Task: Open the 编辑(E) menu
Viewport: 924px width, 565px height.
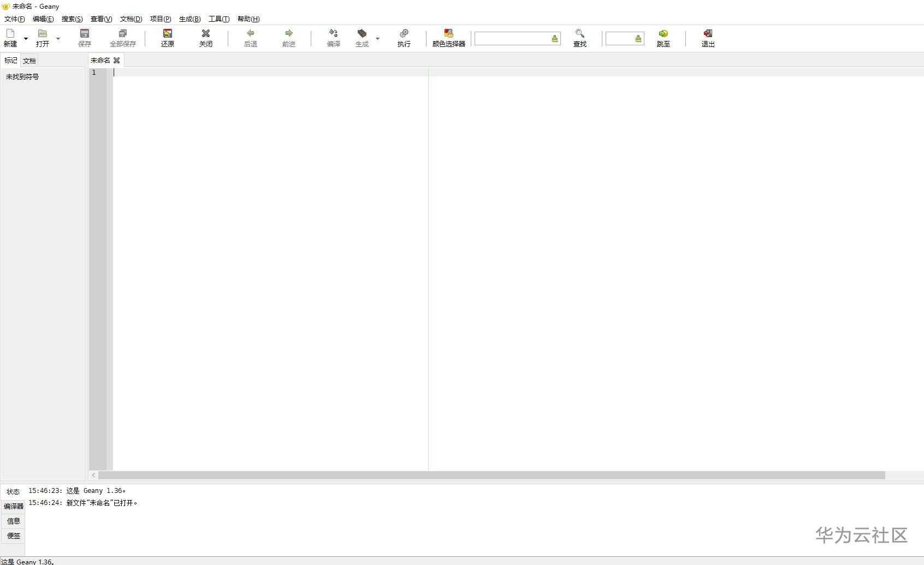Action: pos(43,19)
